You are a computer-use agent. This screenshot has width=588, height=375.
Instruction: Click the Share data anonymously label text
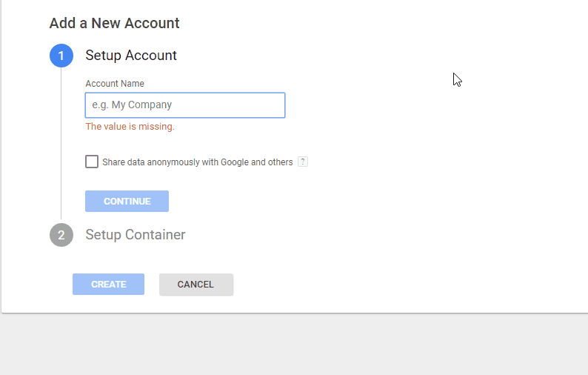pyautogui.click(x=198, y=162)
